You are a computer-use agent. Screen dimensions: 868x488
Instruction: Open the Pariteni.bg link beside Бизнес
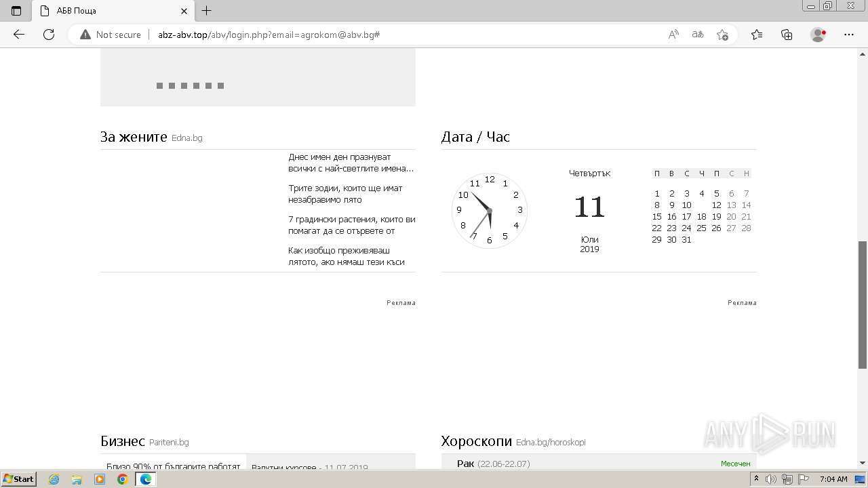click(x=169, y=443)
